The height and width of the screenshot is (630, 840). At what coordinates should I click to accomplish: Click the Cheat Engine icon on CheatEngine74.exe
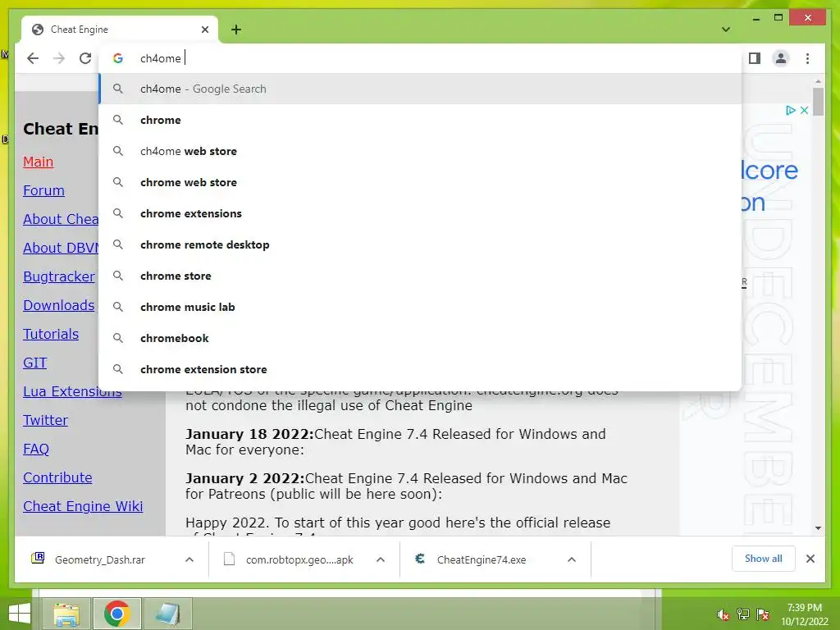(x=420, y=559)
